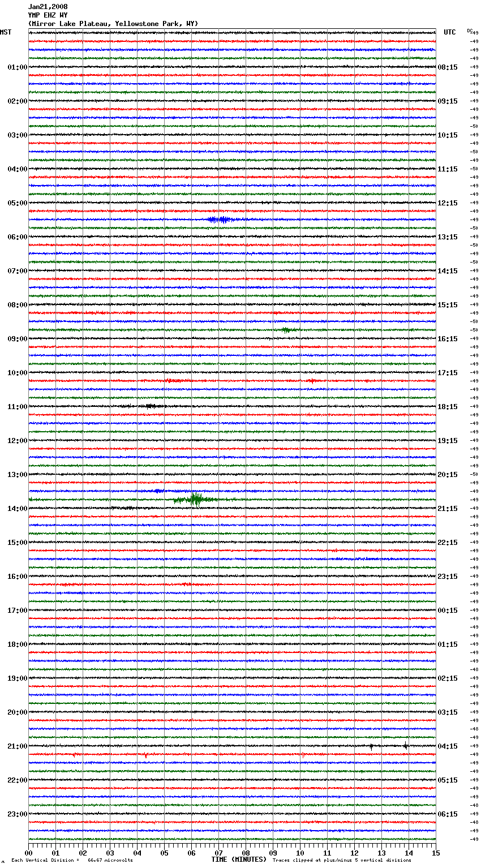Click the bottom axis minute tick '08'

246,853
